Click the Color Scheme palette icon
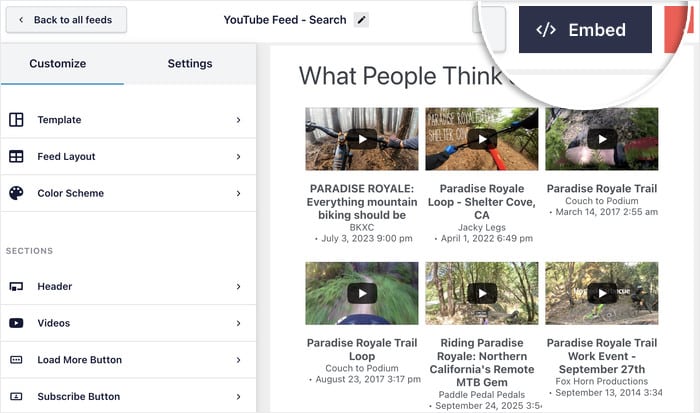This screenshot has width=700, height=413. coord(16,194)
